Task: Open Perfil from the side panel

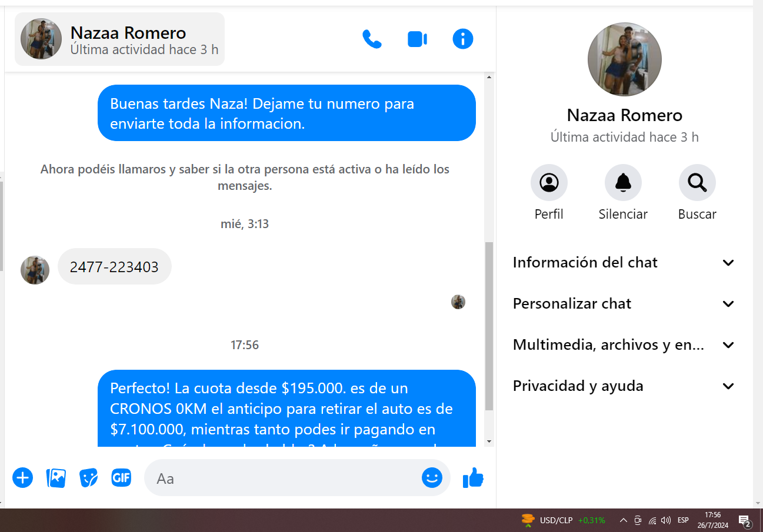Action: click(x=549, y=183)
